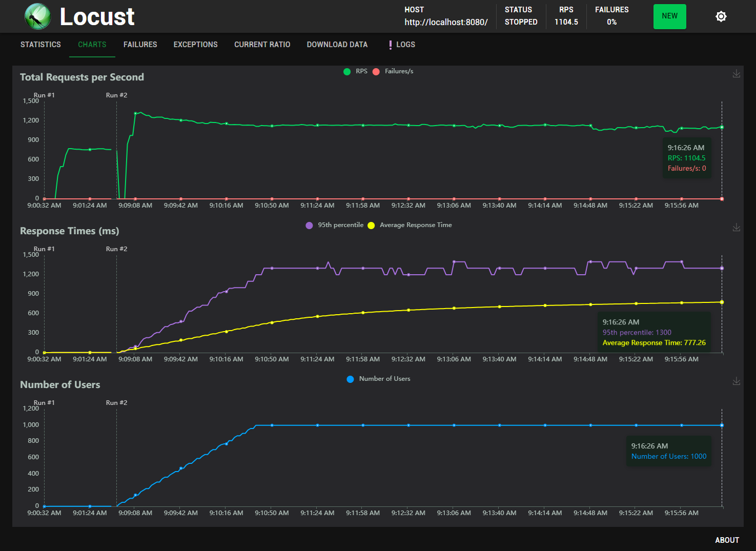Switch to the DOWNLOAD DATA tab
Image resolution: width=756 pixels, height=551 pixels.
click(337, 45)
